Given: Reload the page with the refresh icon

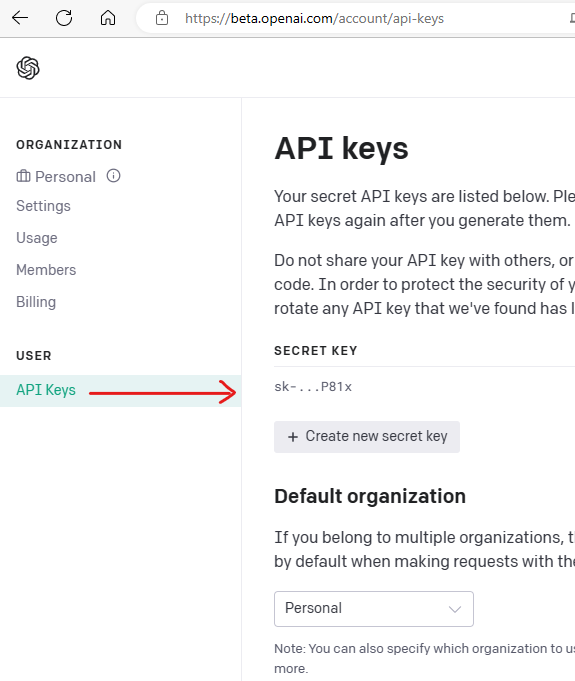Looking at the screenshot, I should 64,18.
